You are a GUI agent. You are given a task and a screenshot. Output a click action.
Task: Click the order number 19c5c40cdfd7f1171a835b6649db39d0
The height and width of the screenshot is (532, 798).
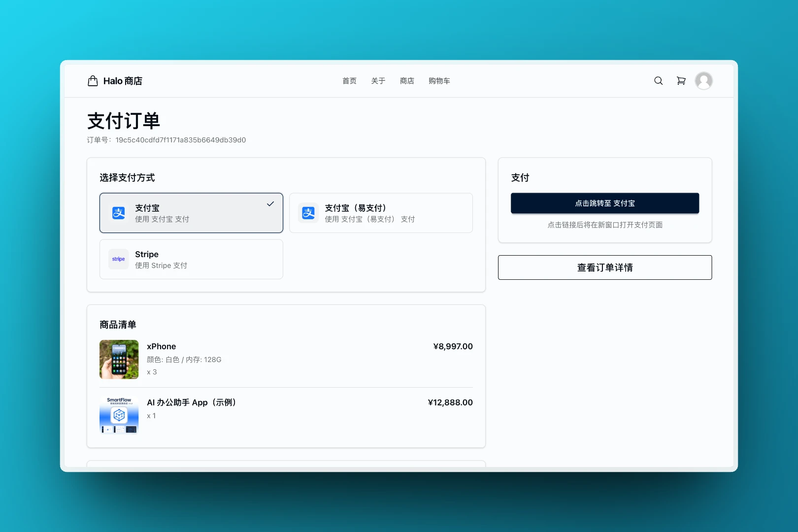click(x=181, y=140)
